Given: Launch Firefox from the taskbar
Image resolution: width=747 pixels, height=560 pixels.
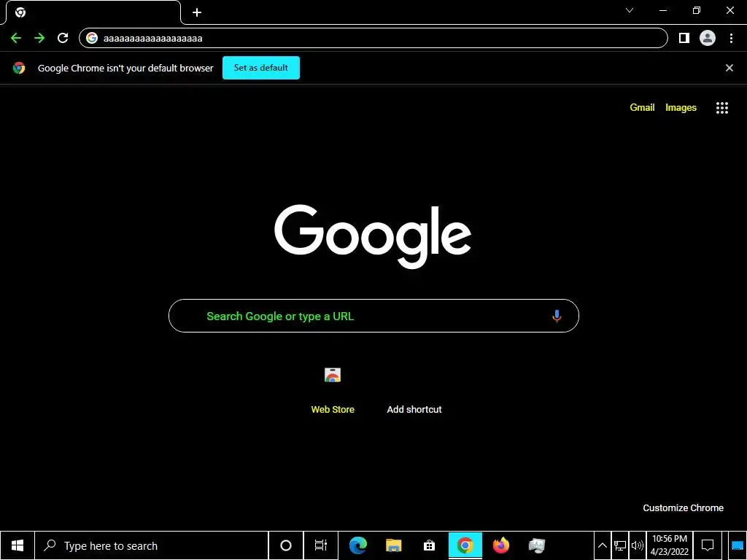Looking at the screenshot, I should (x=500, y=545).
